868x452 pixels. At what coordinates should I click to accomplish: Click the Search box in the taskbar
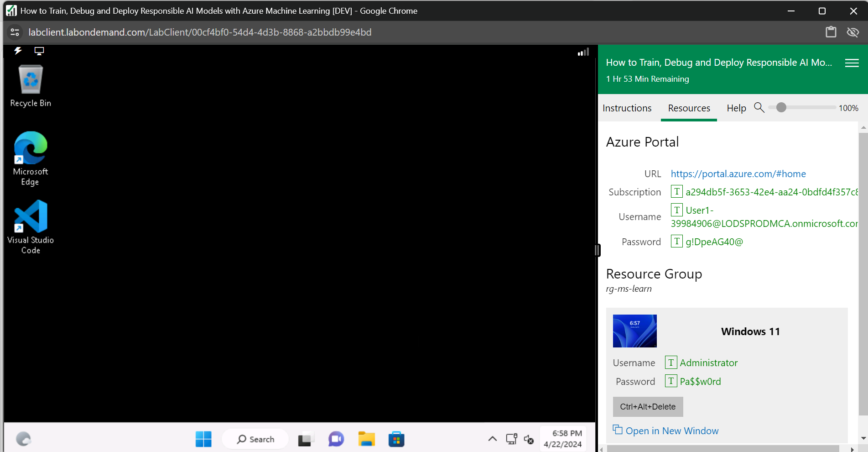[x=255, y=439]
